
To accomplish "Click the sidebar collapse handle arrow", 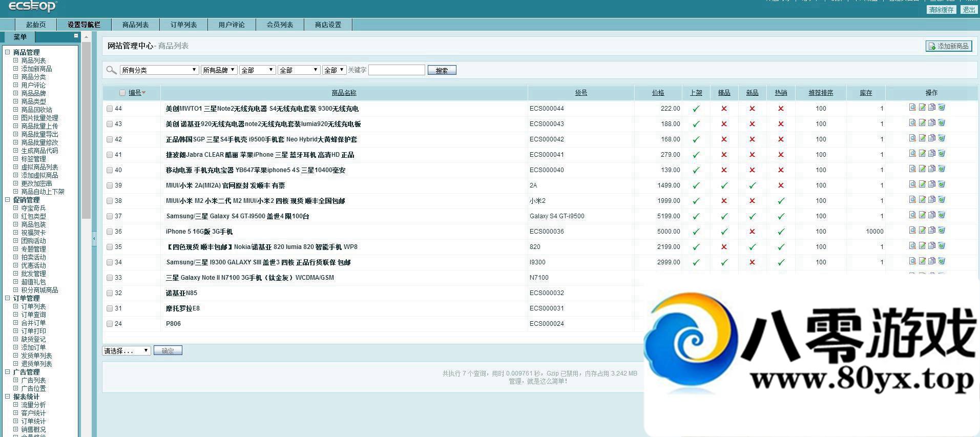I will click(94, 239).
